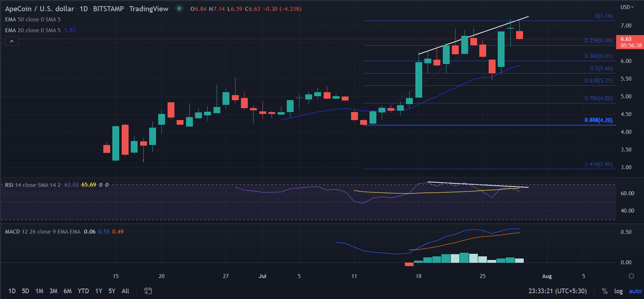Screen dimensions: 644x299
Task: Click the Fibonacci 0.5(5.66) level label
Action: pos(601,68)
